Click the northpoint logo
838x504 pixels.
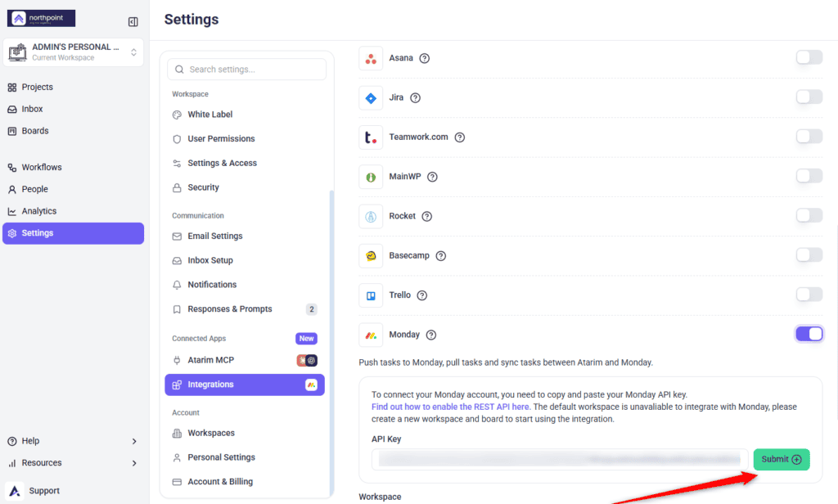[x=41, y=18]
